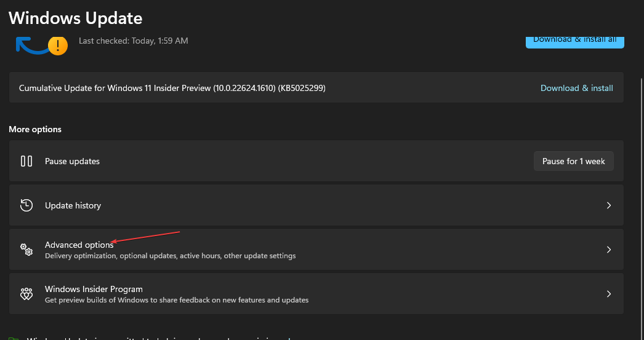Click the Windows Insider Program hearts icon
The image size is (644, 340).
(26, 294)
